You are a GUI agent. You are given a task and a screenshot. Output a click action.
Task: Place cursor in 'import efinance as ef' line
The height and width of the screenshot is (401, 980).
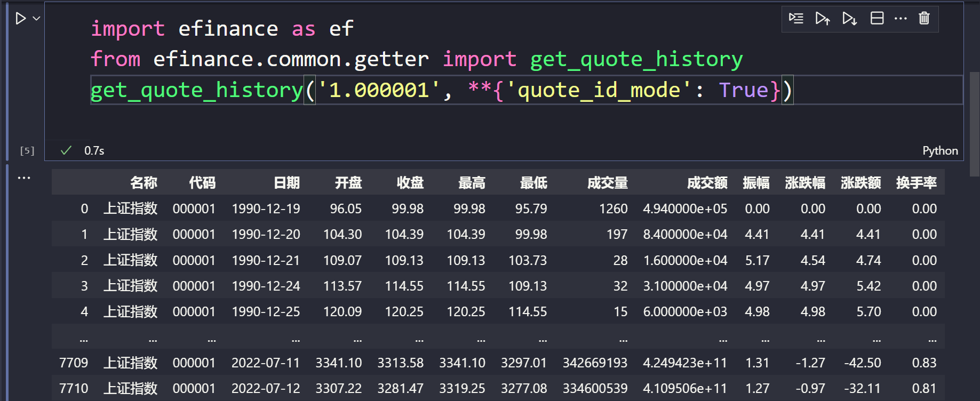pyautogui.click(x=222, y=28)
